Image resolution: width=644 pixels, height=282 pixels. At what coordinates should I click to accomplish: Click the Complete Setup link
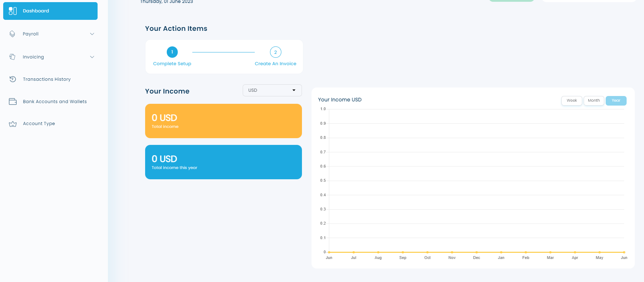[x=172, y=64]
